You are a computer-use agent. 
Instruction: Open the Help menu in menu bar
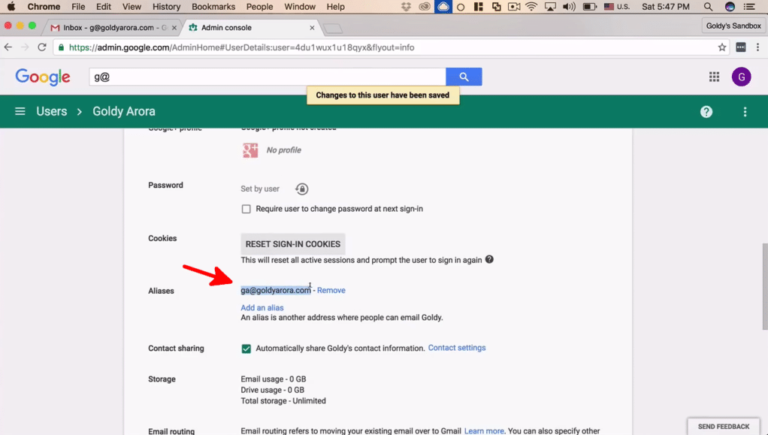pyautogui.click(x=336, y=6)
